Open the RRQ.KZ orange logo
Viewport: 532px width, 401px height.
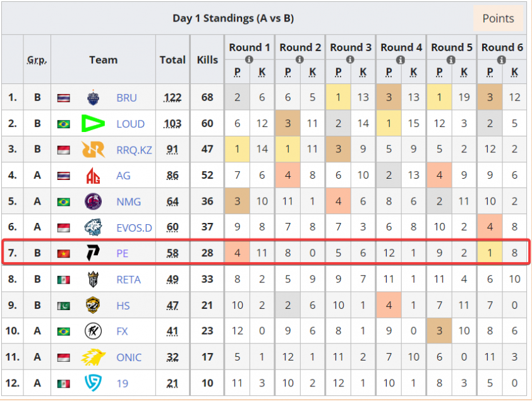[x=93, y=150]
